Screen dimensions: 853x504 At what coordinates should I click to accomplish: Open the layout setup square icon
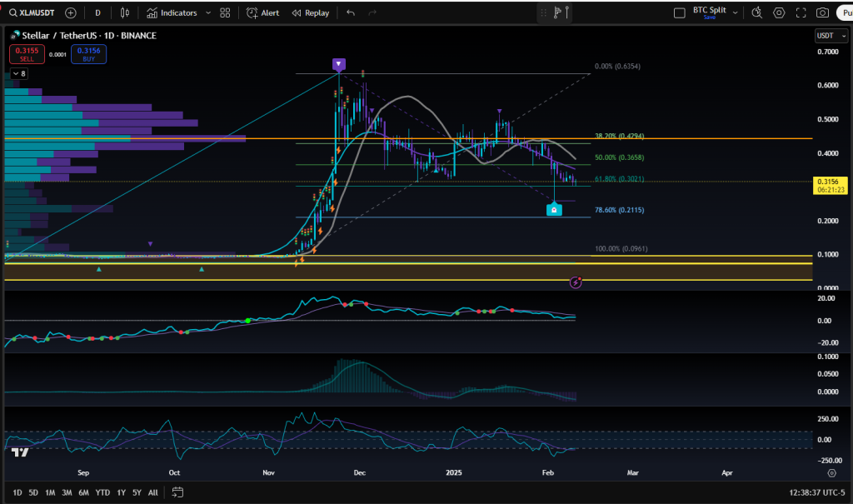click(680, 12)
